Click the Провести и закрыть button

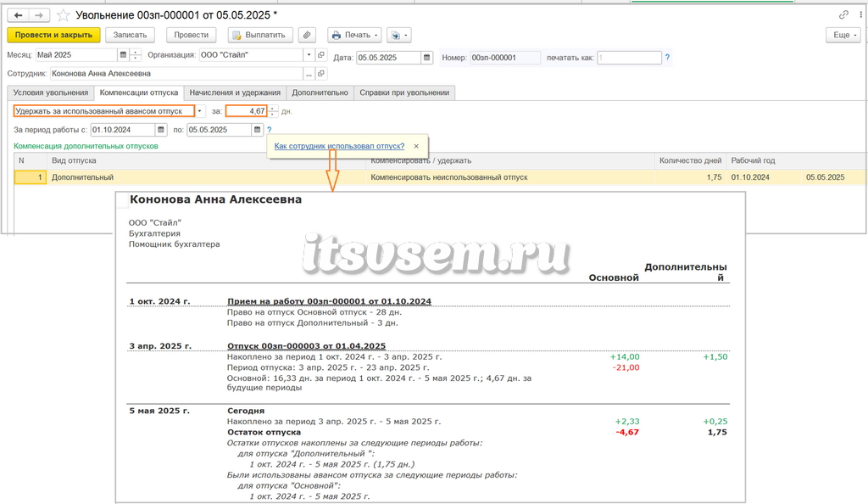pyautogui.click(x=53, y=35)
